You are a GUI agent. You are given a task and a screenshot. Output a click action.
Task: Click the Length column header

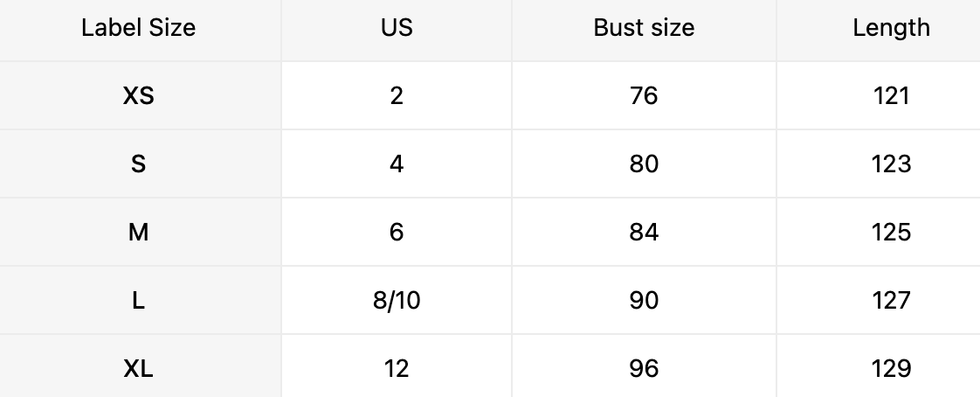(891, 28)
